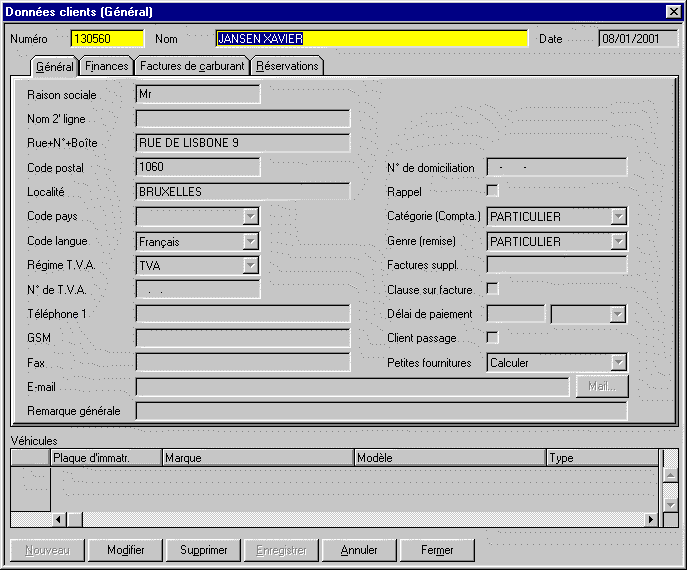This screenshot has width=687, height=570.
Task: Go to the Réservations tab
Action: 287,66
